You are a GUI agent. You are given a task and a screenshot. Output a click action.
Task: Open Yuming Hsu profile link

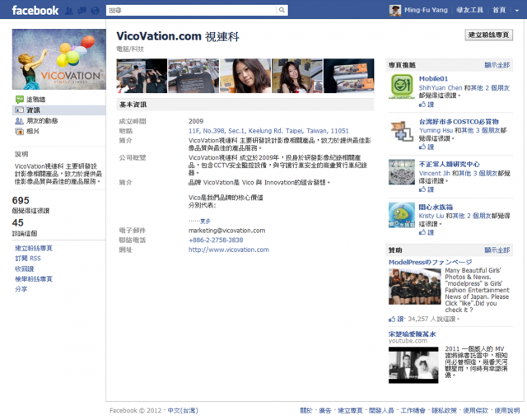(436, 130)
